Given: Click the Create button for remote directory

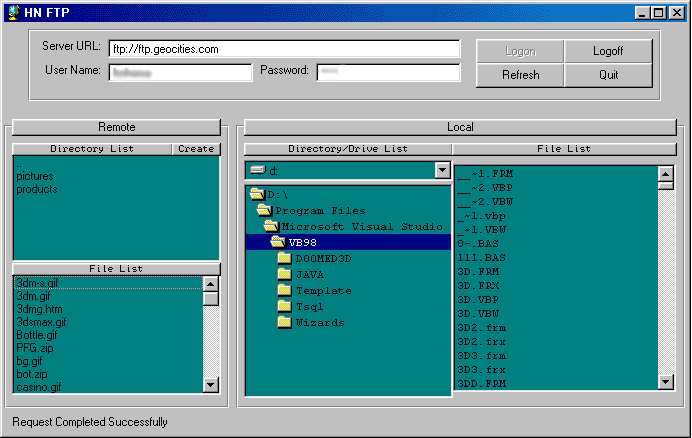Looking at the screenshot, I should (196, 149).
